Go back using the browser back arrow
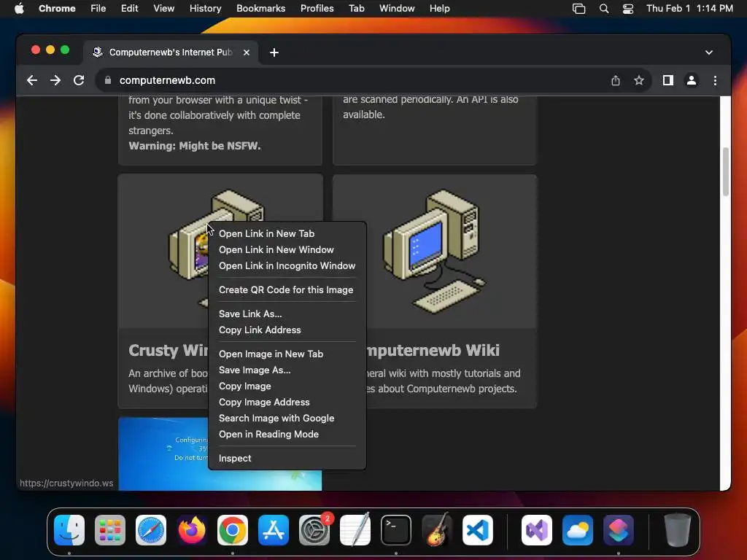This screenshot has height=560, width=747. tap(32, 80)
